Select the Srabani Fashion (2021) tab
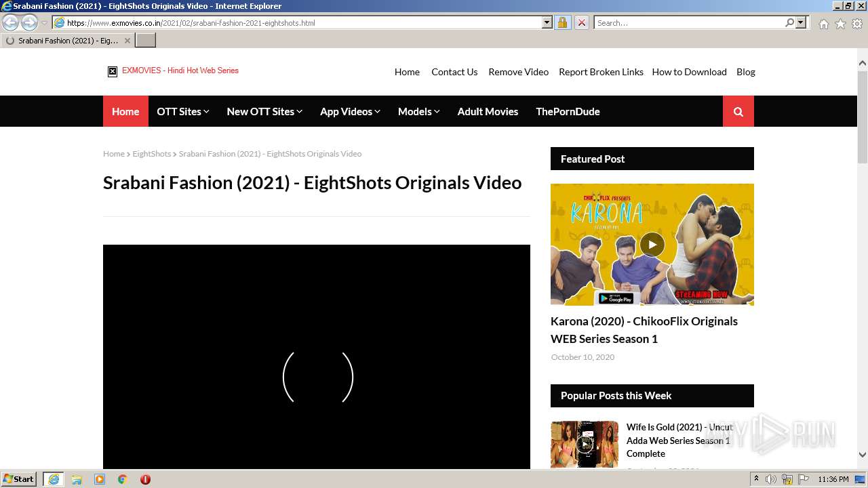Image resolution: width=868 pixels, height=488 pixels. click(68, 41)
